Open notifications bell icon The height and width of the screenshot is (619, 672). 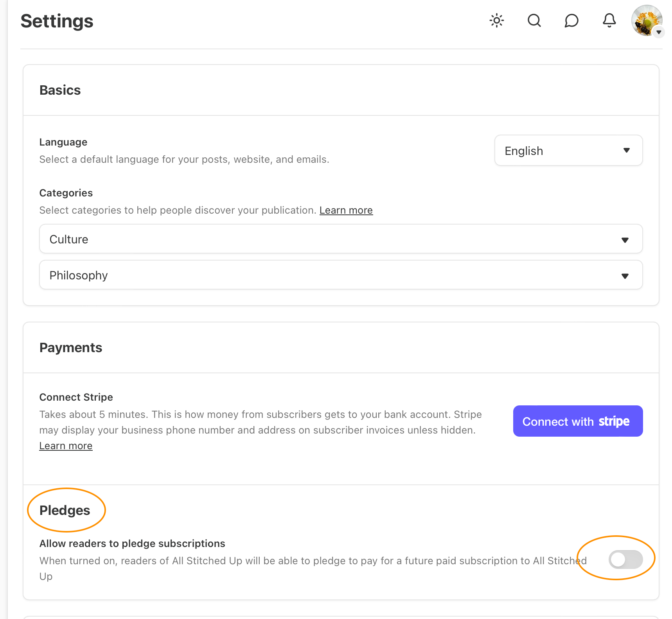tap(609, 20)
